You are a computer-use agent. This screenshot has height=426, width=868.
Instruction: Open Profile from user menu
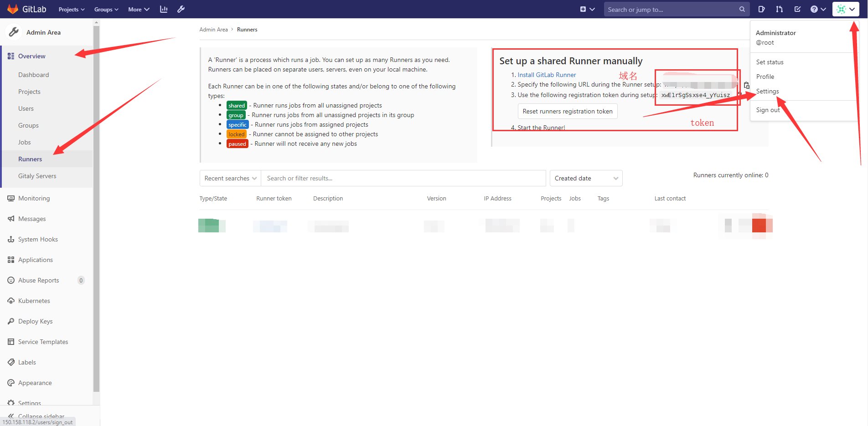coord(765,77)
